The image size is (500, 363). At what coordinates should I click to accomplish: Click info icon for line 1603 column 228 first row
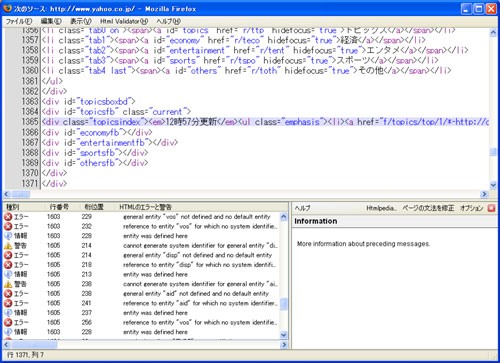8,236
